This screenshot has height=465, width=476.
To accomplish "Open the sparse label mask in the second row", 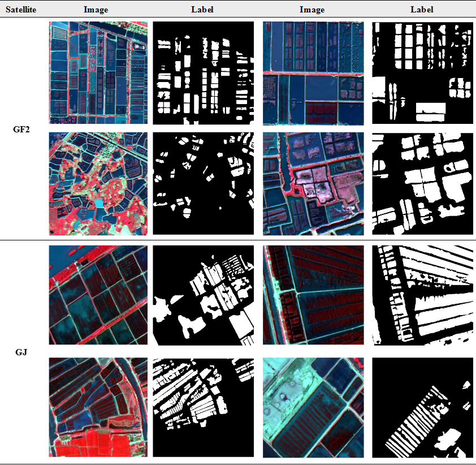I will tap(204, 184).
